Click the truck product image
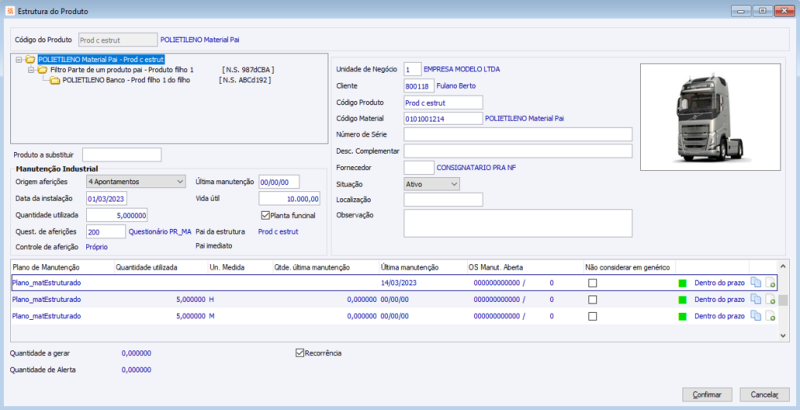Screen dimensions: 800x410 pos(710,117)
